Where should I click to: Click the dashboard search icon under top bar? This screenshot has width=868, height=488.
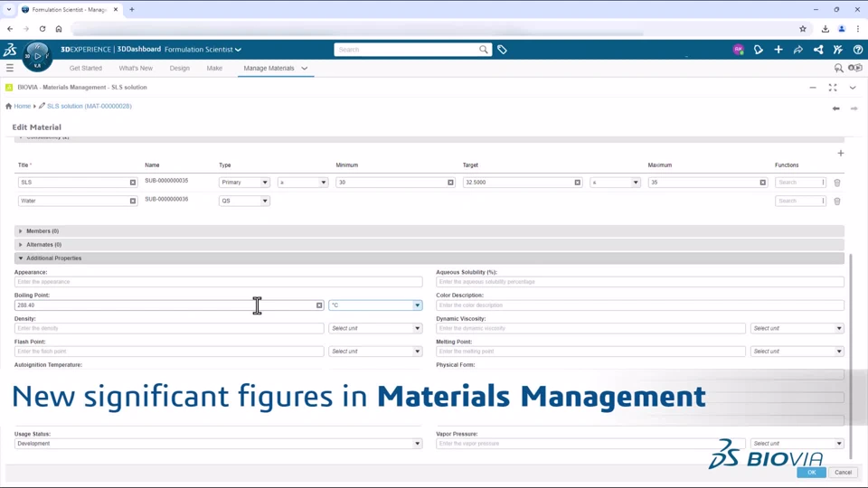[x=839, y=68]
